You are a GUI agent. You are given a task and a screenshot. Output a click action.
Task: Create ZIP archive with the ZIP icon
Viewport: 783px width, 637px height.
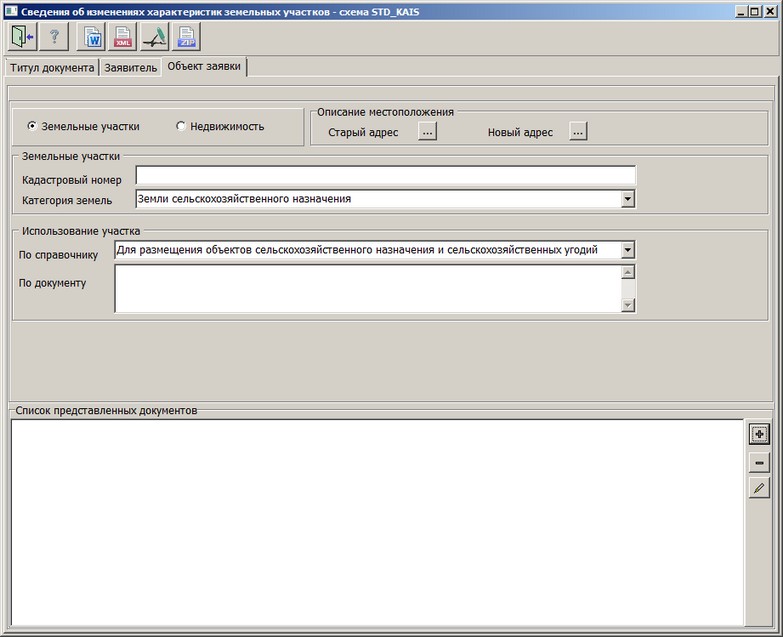tap(186, 38)
